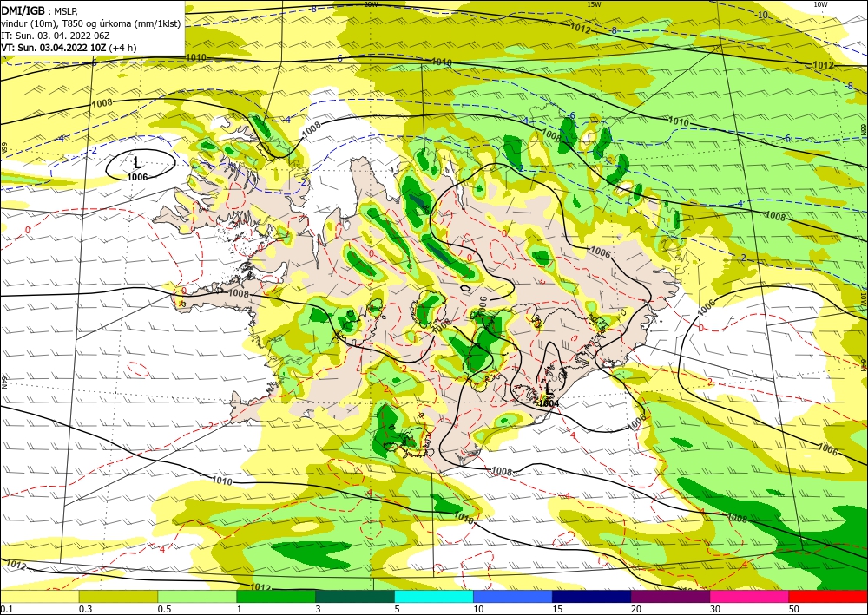Click the dark green 3–5 legend swatch
The image size is (868, 615).
tap(355, 596)
